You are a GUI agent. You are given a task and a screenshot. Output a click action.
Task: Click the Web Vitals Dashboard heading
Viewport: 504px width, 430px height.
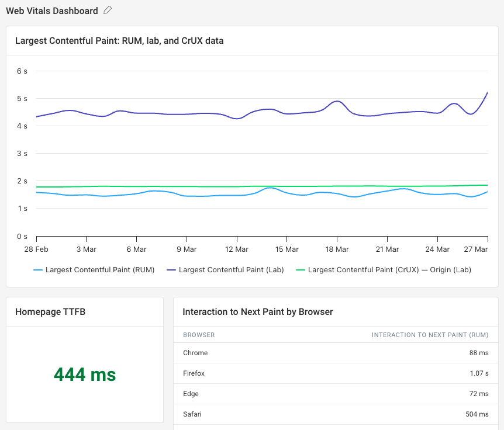(51, 11)
